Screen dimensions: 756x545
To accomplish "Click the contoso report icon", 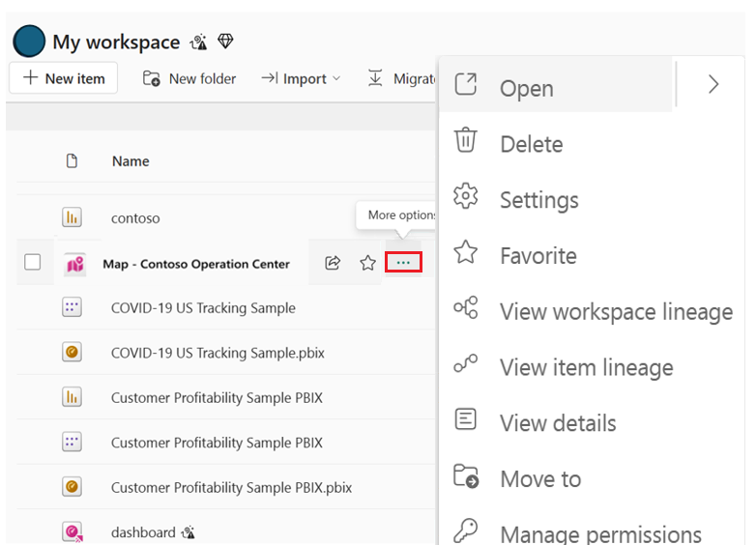I will (72, 217).
